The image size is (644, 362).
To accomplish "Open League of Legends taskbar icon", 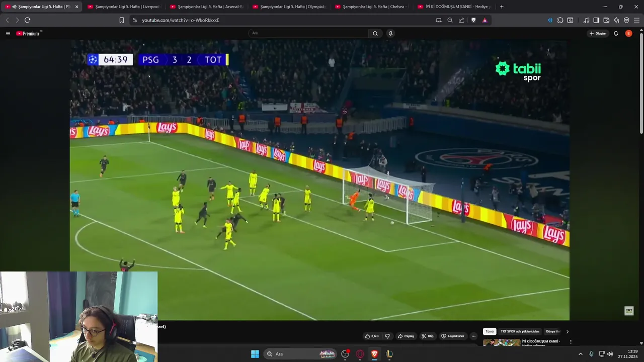I will (x=389, y=354).
